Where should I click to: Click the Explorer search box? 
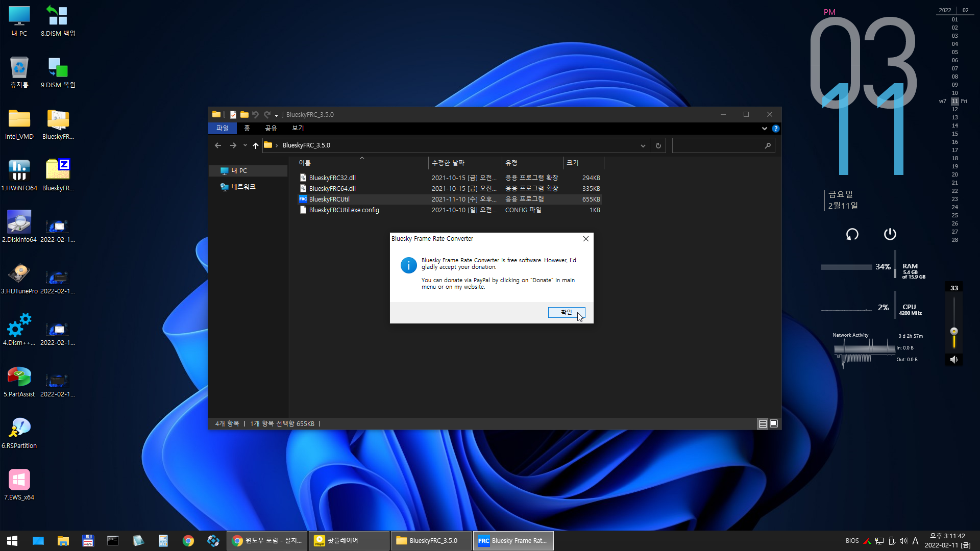pyautogui.click(x=723, y=145)
